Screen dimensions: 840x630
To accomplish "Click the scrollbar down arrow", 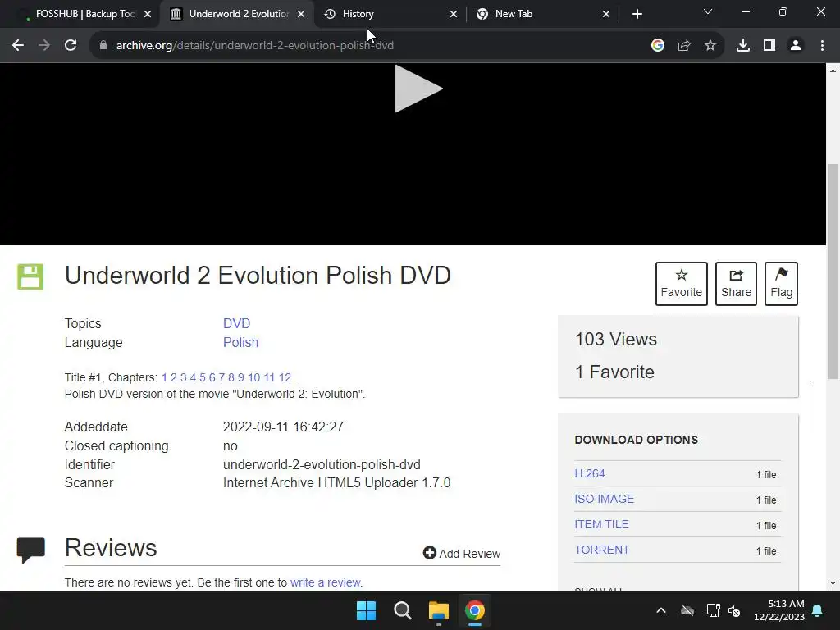I will pyautogui.click(x=833, y=583).
